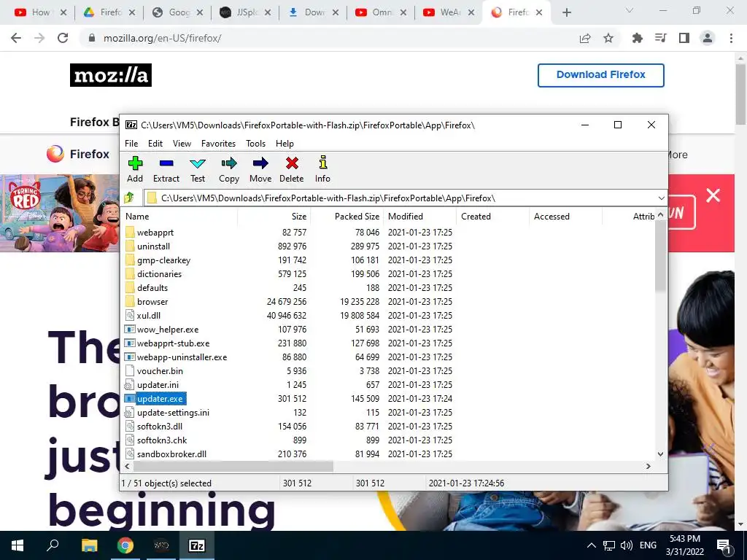Open Chrome's tab search chevron
The width and height of the screenshot is (747, 560).
coord(630,10)
